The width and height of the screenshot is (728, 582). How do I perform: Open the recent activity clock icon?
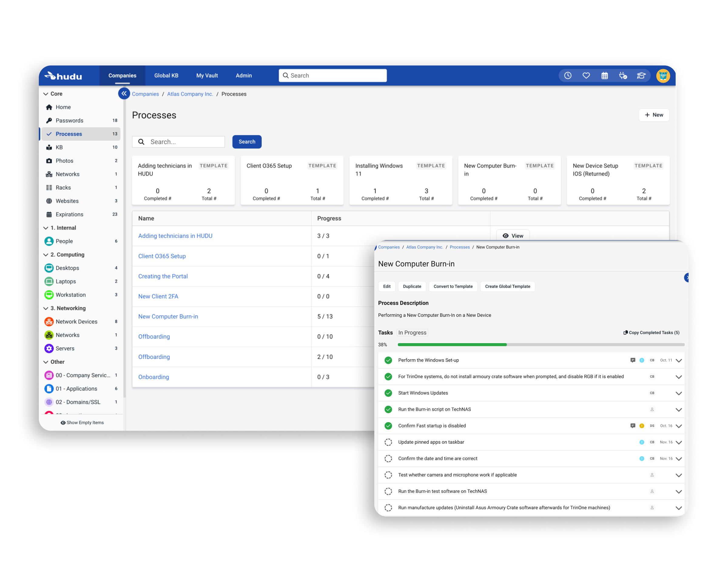point(568,75)
